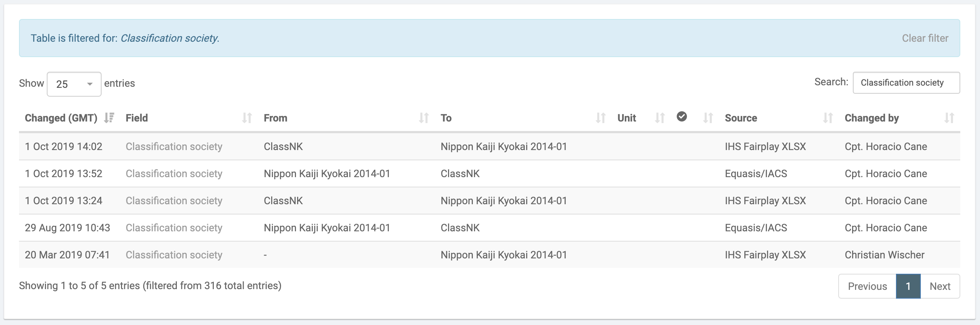This screenshot has width=980, height=325.
Task: Select page 1 in pagination
Action: click(908, 286)
